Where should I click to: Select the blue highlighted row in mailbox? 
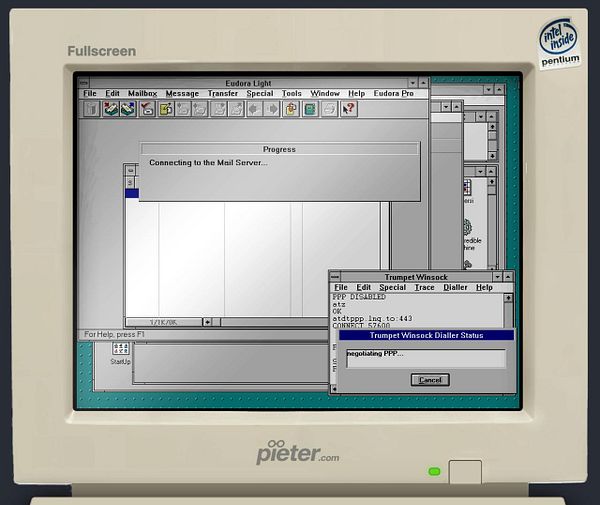point(132,193)
